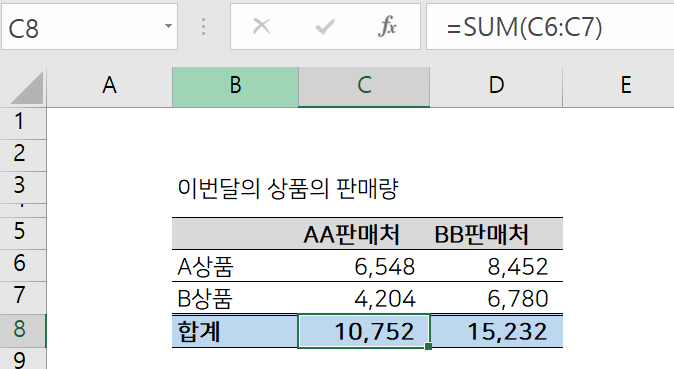Click the 'BB판매처' header cell
This screenshot has height=369, width=674.
tap(496, 234)
